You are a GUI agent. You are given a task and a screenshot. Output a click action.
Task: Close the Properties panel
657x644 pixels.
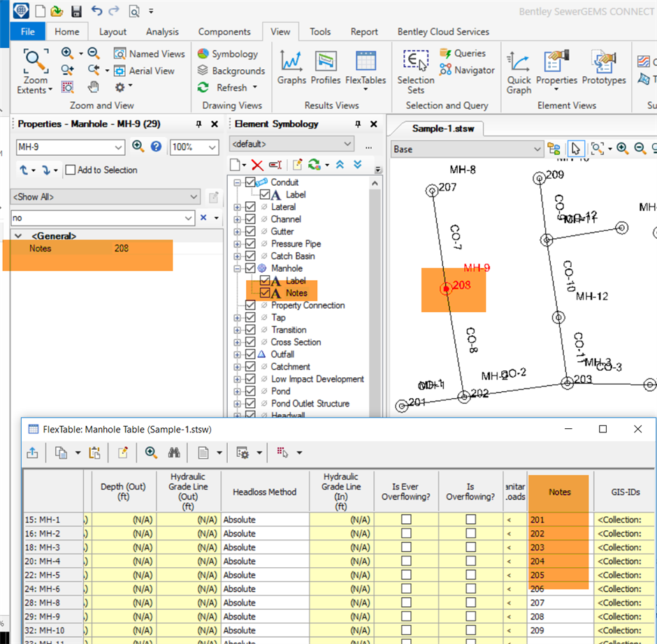214,124
